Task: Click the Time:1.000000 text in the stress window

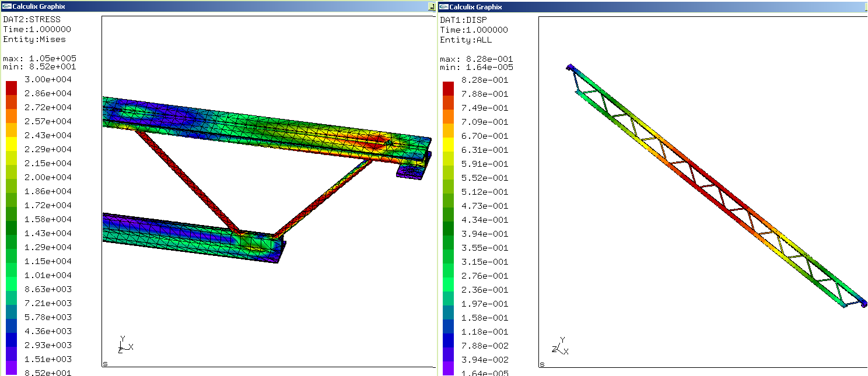Action: pos(37,30)
